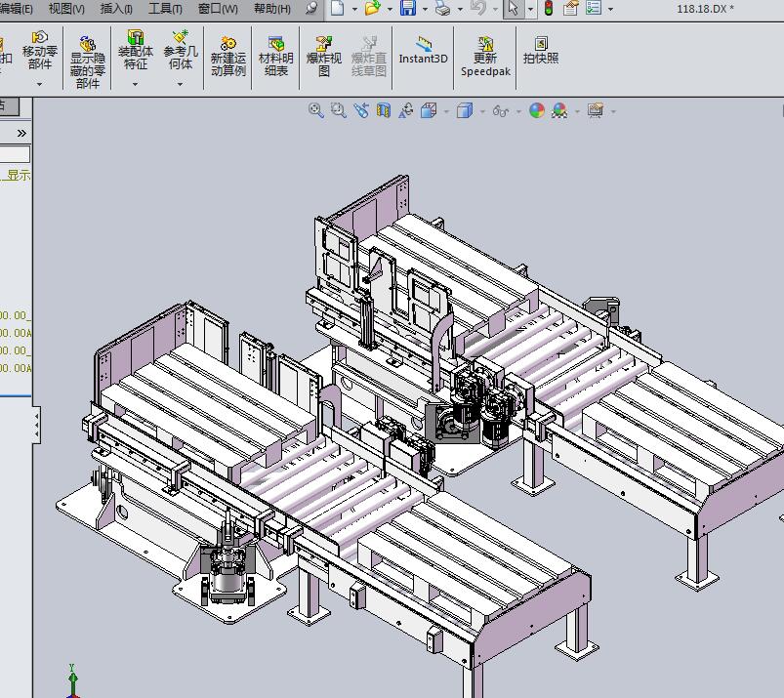Click the Previous View icon
This screenshot has width=784, height=698.
coord(361,110)
